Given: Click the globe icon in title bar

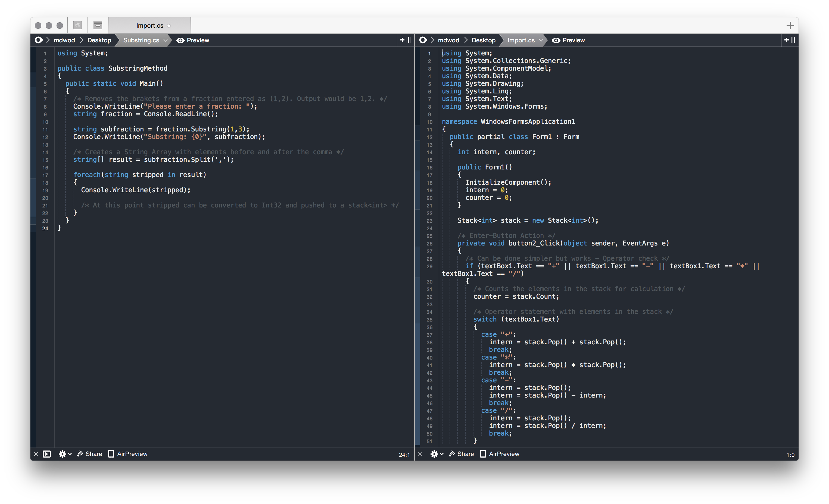Looking at the screenshot, I should (x=78, y=25).
